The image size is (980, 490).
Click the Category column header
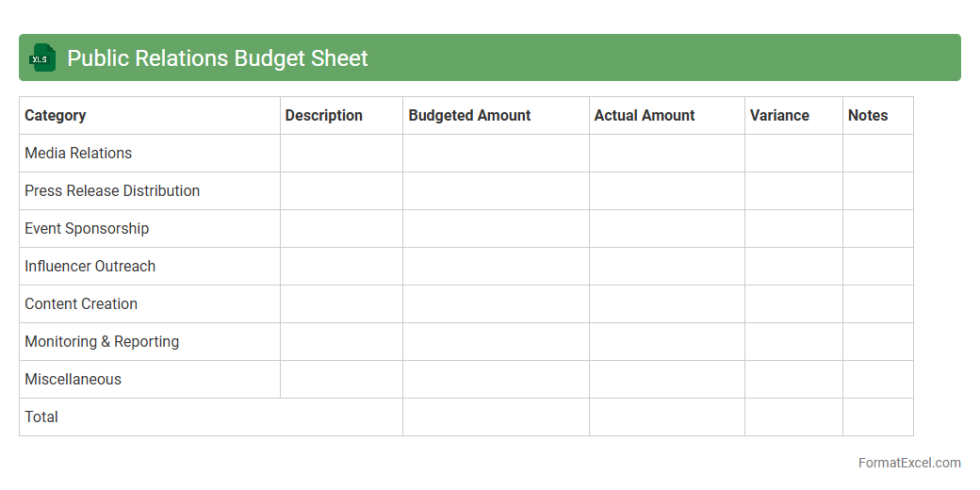point(56,116)
